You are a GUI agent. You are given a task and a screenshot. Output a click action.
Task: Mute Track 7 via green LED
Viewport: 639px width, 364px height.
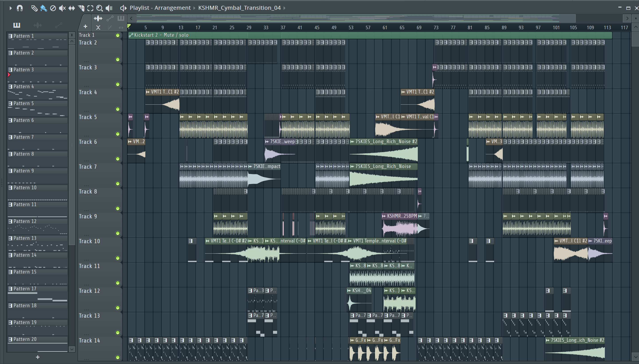tap(118, 184)
